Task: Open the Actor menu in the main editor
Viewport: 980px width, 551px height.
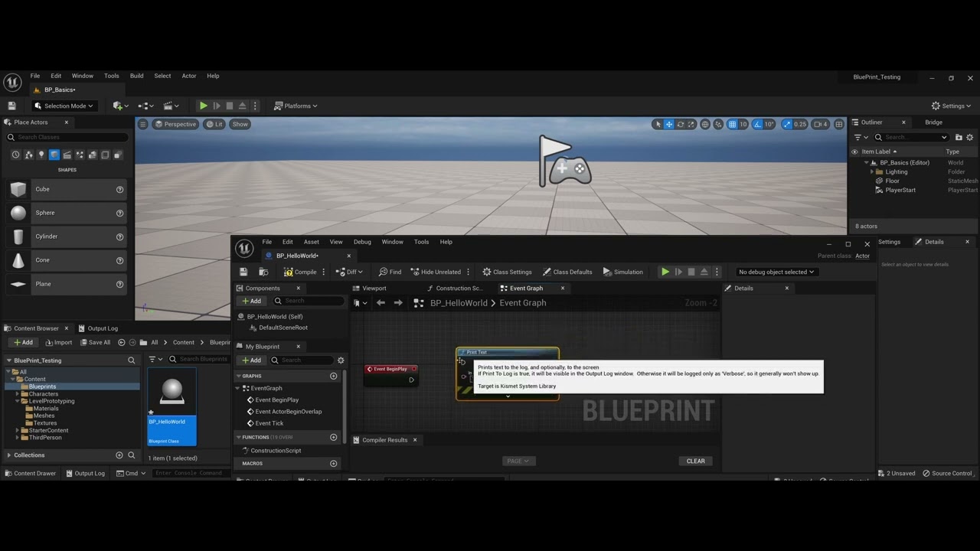Action: [189, 76]
